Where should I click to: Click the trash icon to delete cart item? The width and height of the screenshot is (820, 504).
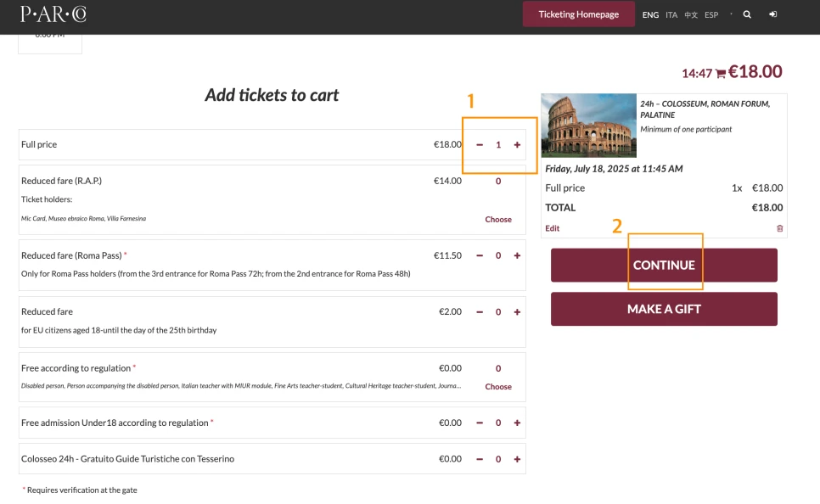(780, 228)
